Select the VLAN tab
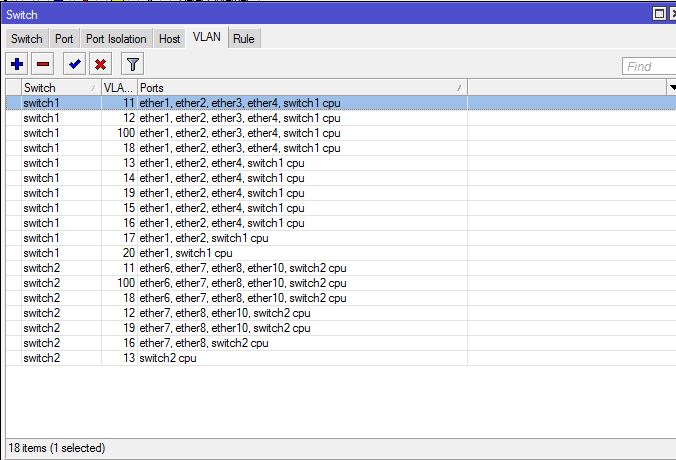Viewport: 676px width, 460px height. point(207,37)
